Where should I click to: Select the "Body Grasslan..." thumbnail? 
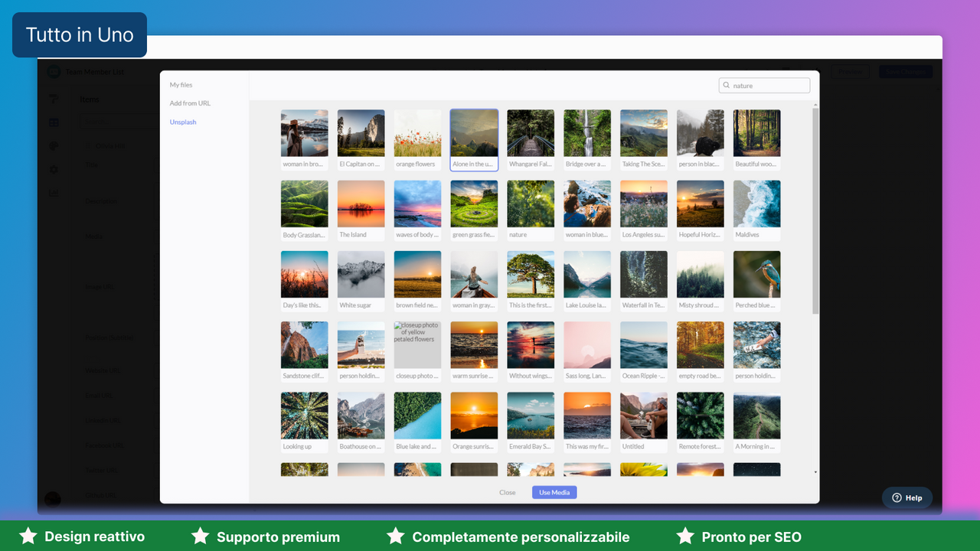[305, 210]
